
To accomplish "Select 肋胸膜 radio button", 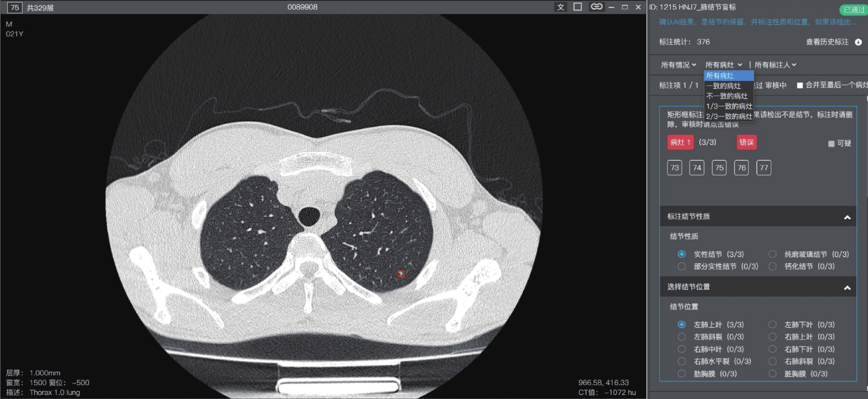I will [682, 374].
